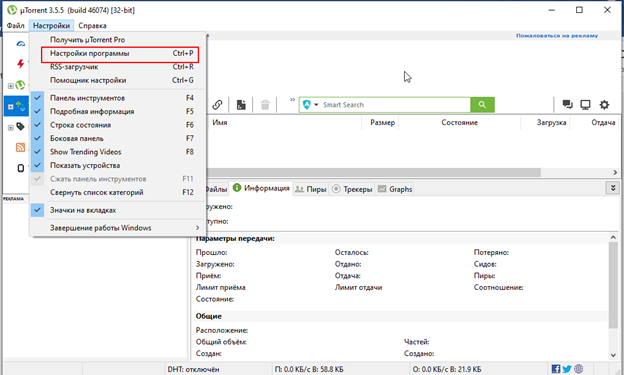Switch to the Трекеры tab

tap(352, 189)
